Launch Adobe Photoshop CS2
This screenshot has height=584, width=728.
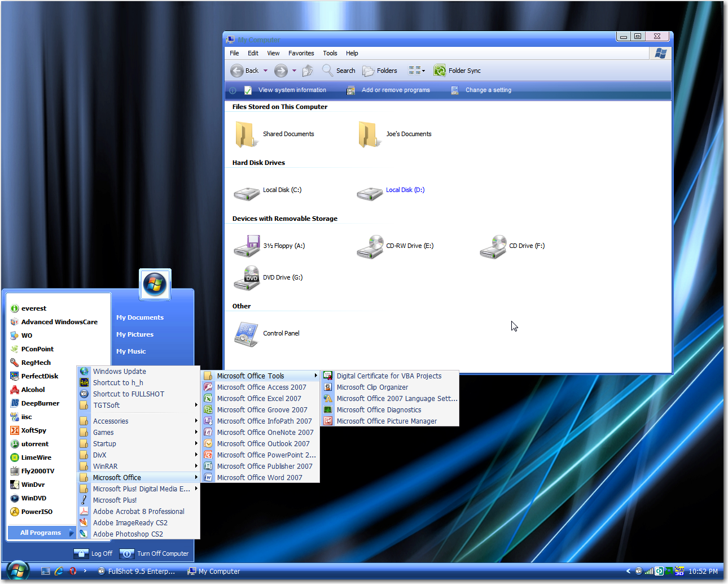point(138,534)
